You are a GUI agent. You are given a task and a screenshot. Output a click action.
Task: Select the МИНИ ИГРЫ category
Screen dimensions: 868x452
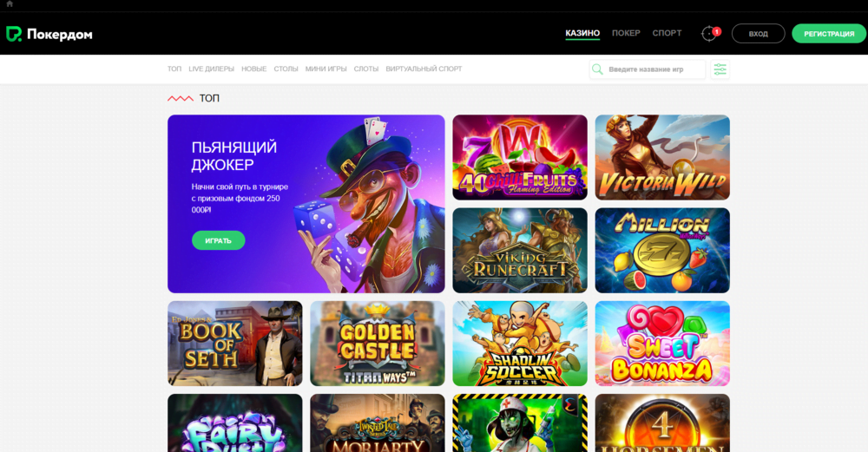click(326, 69)
